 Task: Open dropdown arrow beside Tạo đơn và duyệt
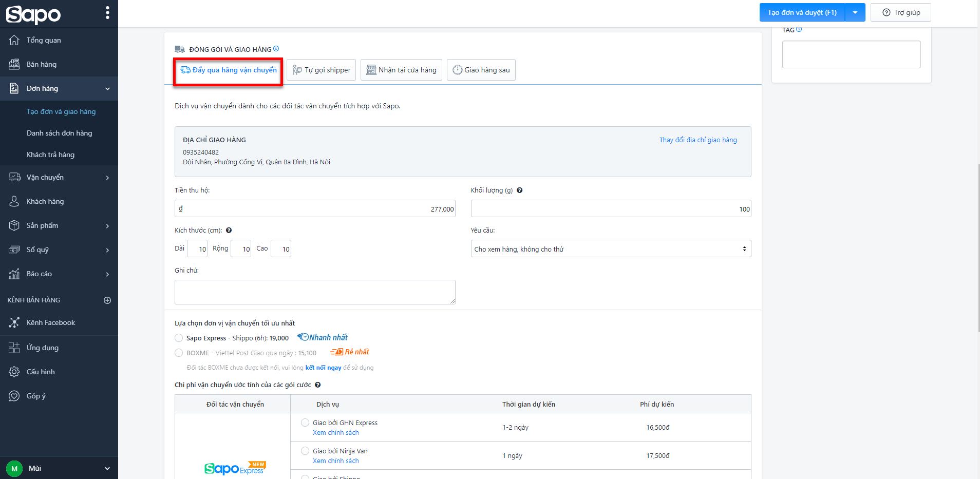[x=855, y=12]
